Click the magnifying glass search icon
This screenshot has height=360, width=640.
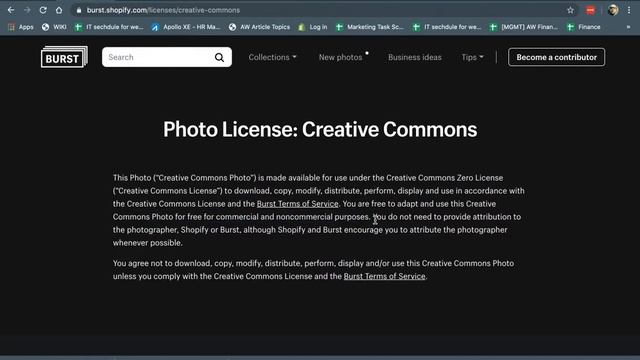(220, 58)
